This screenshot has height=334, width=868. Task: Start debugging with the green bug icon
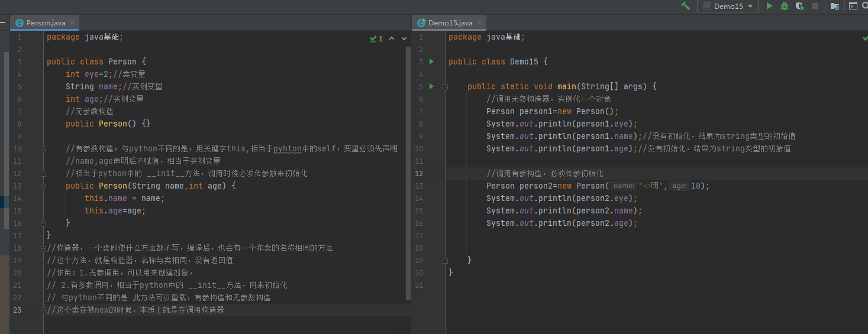click(x=785, y=6)
